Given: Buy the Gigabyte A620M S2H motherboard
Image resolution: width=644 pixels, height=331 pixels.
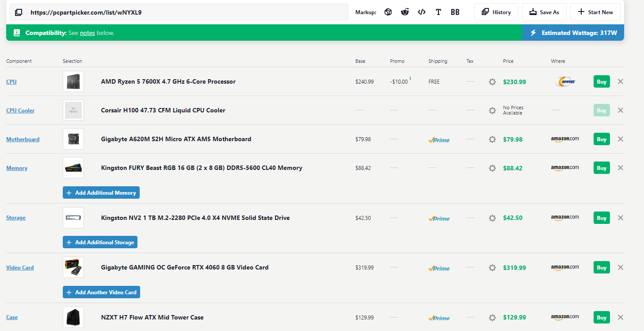Looking at the screenshot, I should tap(602, 139).
